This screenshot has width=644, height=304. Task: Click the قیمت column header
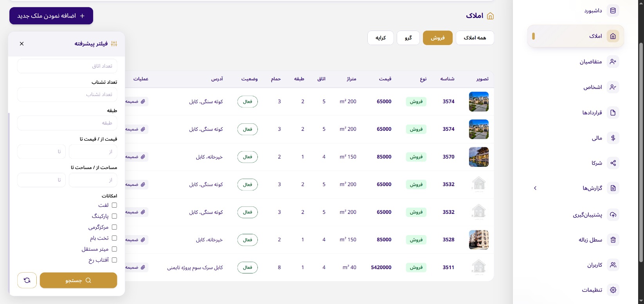[x=385, y=79]
